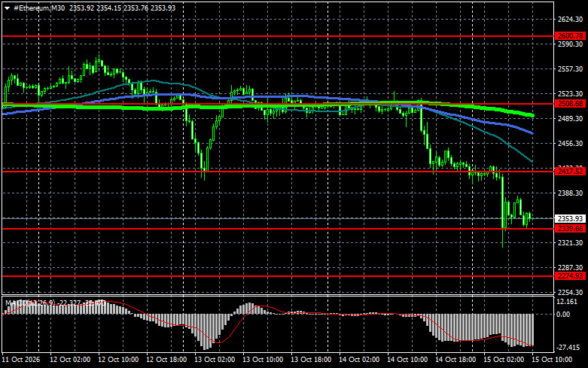The width and height of the screenshot is (588, 368).
Task: Click the 12 Oct 10:00 time label
Action: 118,360
